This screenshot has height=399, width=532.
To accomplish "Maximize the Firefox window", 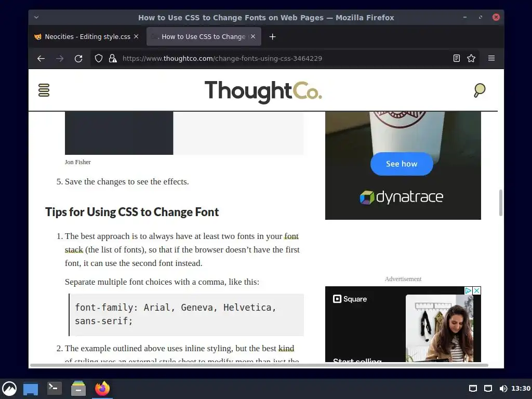I will [481, 17].
